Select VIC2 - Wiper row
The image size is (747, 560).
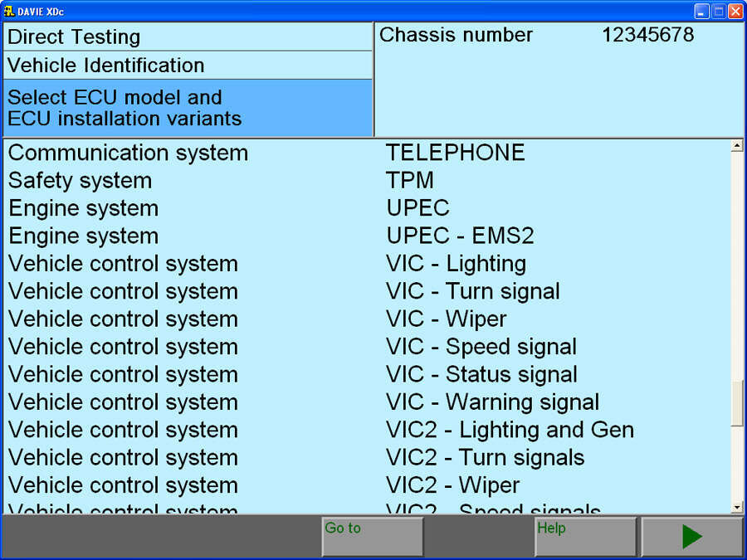(x=367, y=485)
